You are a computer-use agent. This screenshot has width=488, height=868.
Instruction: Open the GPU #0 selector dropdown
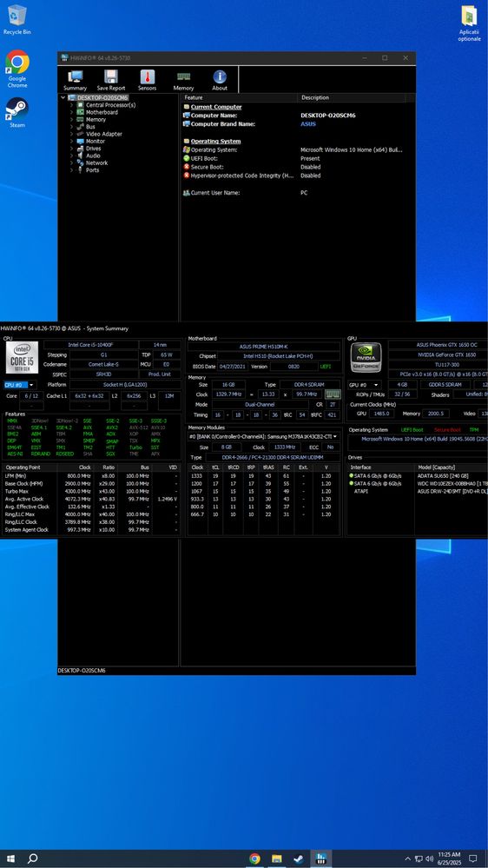(x=365, y=385)
